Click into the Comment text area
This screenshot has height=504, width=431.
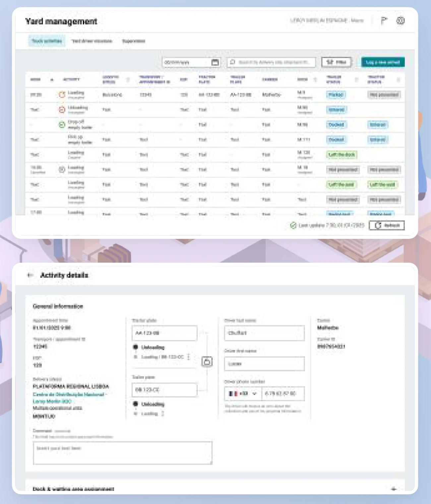click(x=122, y=453)
